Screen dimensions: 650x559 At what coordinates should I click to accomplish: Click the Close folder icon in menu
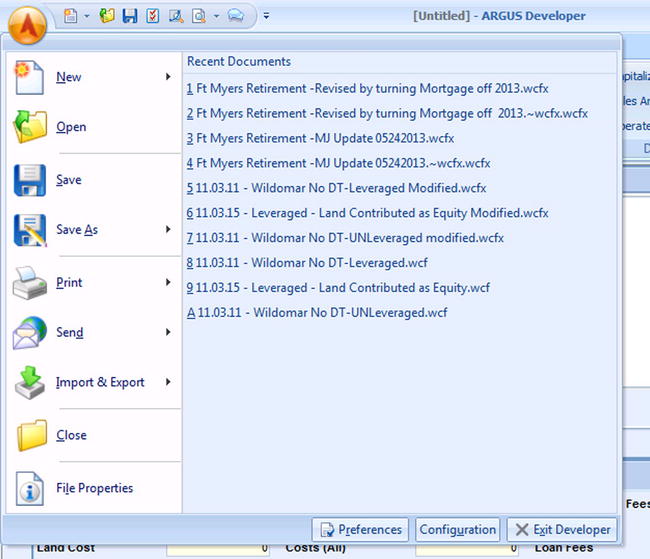click(x=32, y=435)
